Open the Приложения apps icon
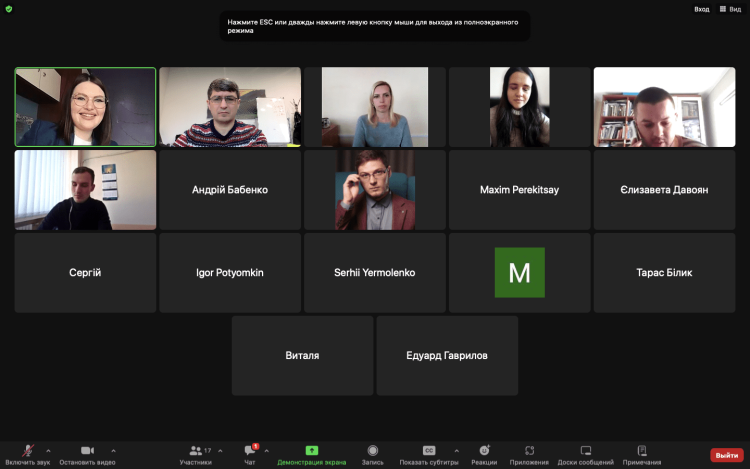 529,455
